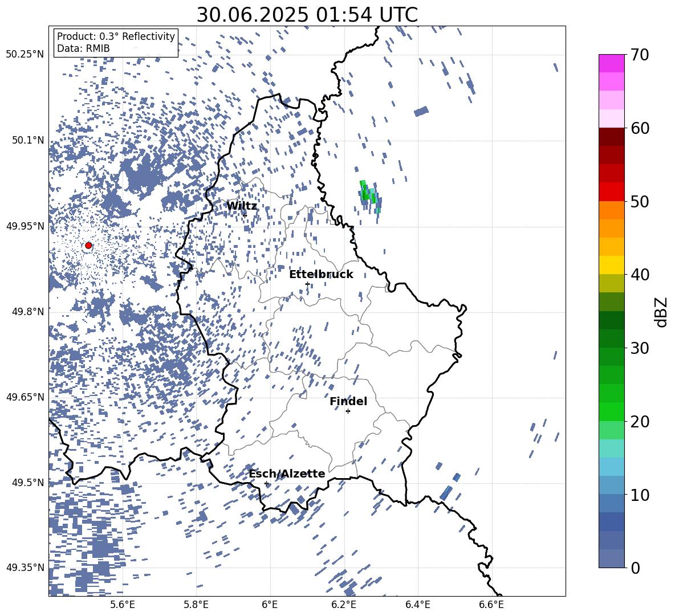Click the dBZ colorbar axis label

[x=662, y=312]
